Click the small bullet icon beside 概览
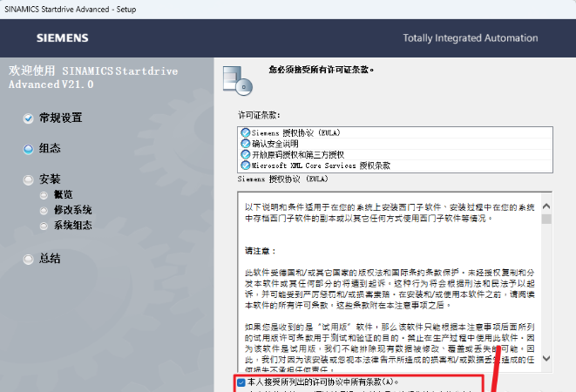This screenshot has width=576, height=392. click(x=44, y=195)
